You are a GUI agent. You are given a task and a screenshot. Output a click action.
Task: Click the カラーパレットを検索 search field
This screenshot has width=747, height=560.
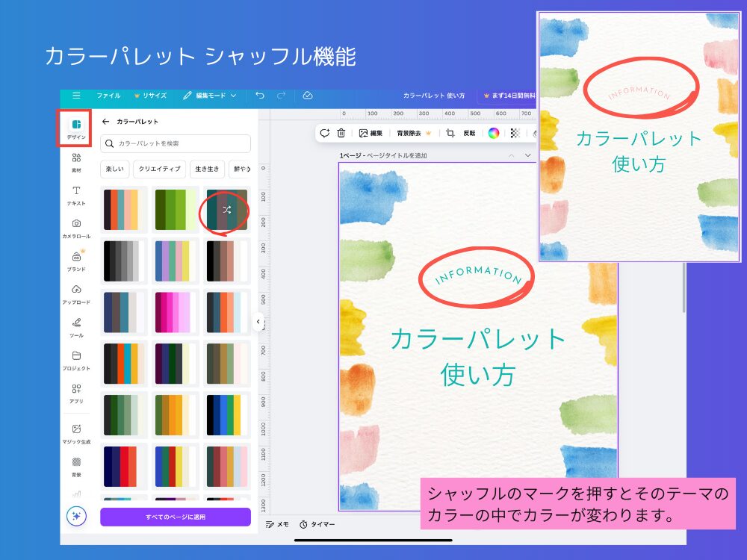176,143
